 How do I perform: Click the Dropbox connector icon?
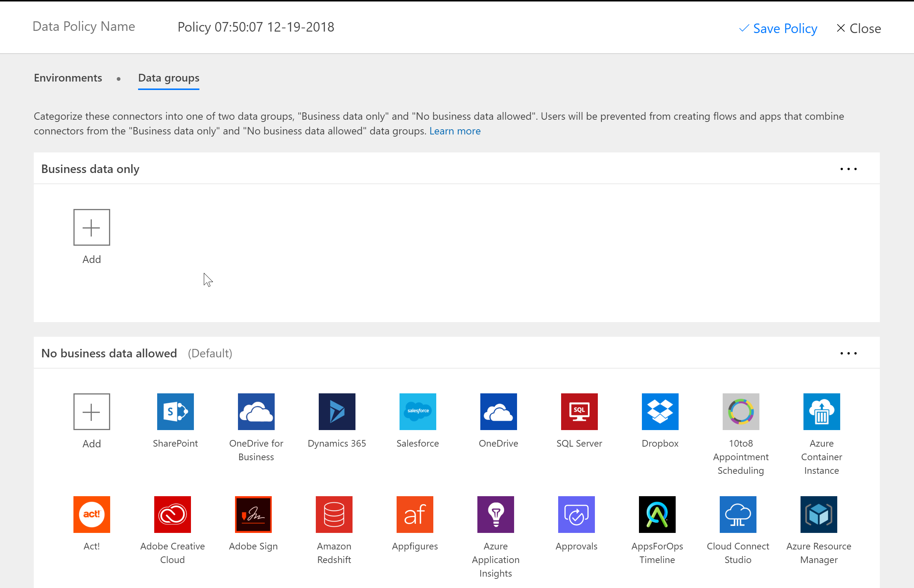(660, 411)
